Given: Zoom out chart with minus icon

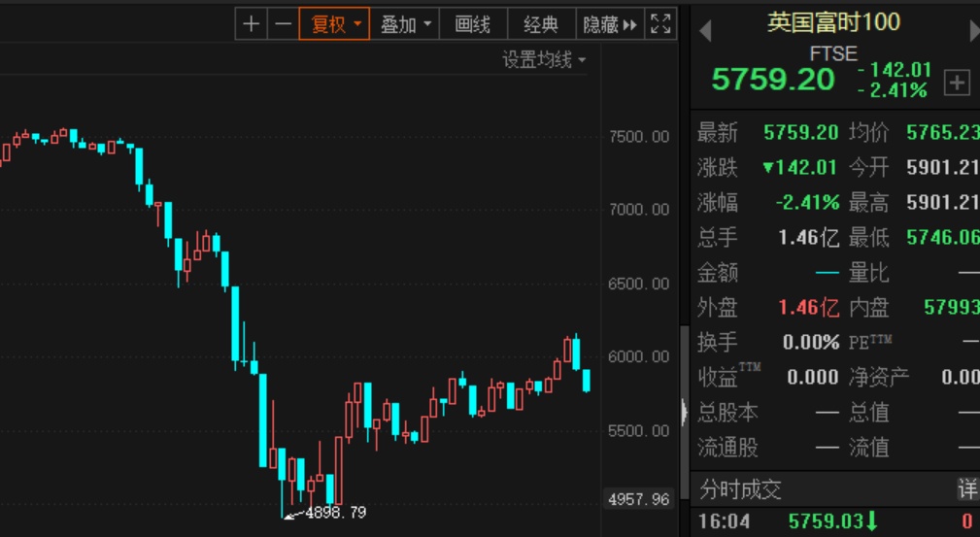Looking at the screenshot, I should pos(284,24).
